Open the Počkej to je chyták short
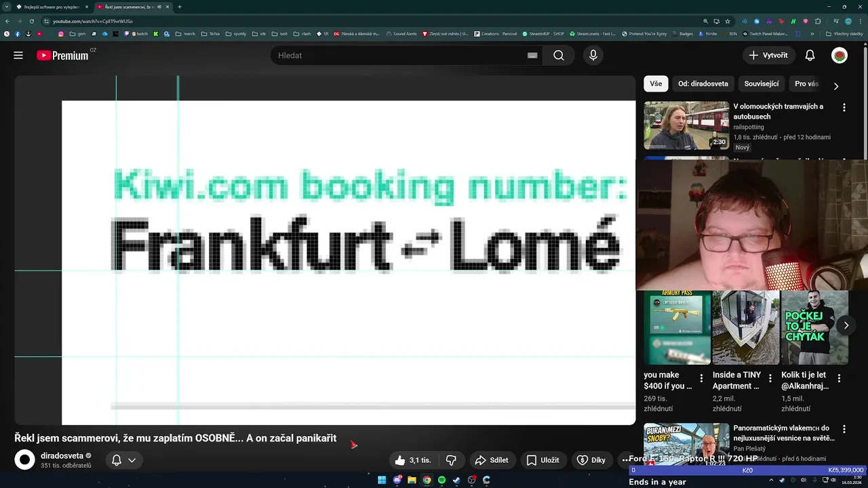 tap(814, 327)
